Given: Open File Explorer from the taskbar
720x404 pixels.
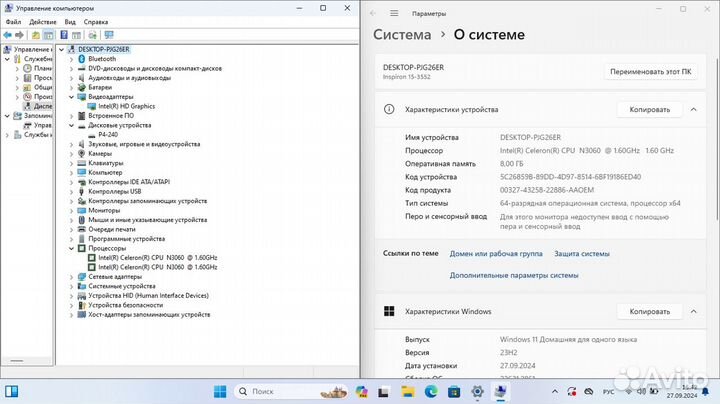Looking at the screenshot, I should [408, 392].
